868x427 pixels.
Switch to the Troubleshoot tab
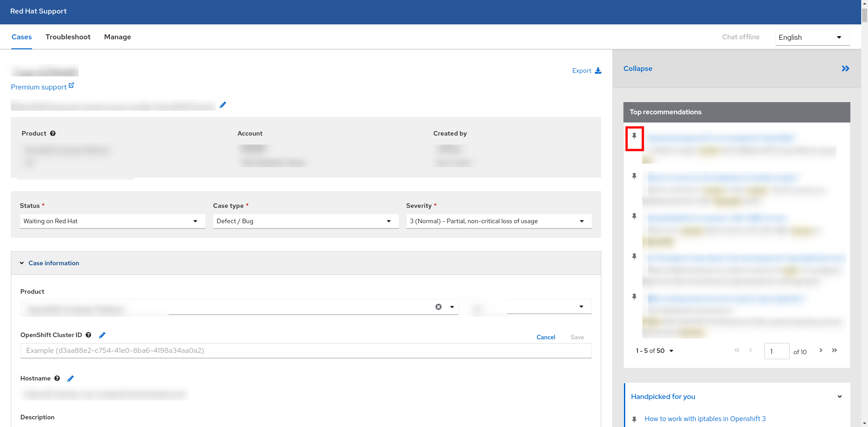click(x=68, y=37)
